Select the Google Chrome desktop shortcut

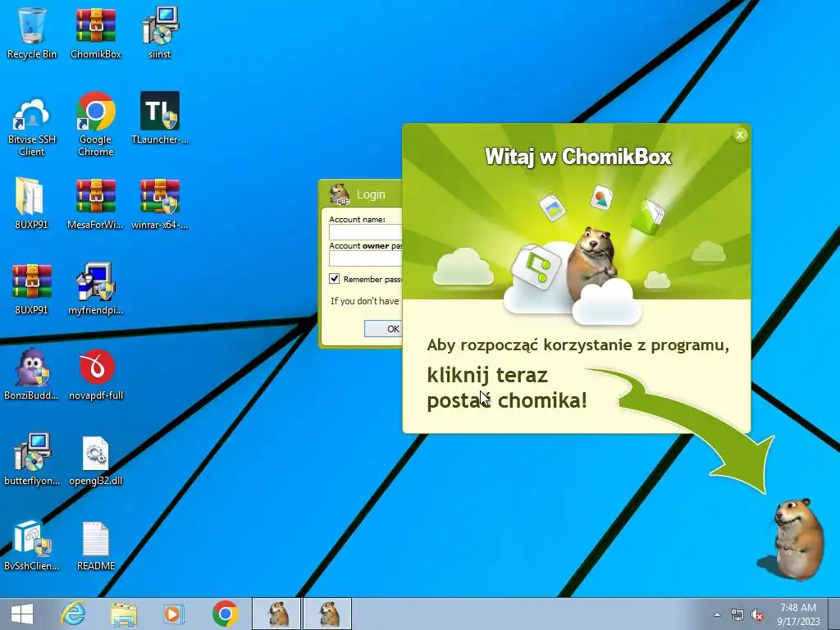(x=96, y=125)
